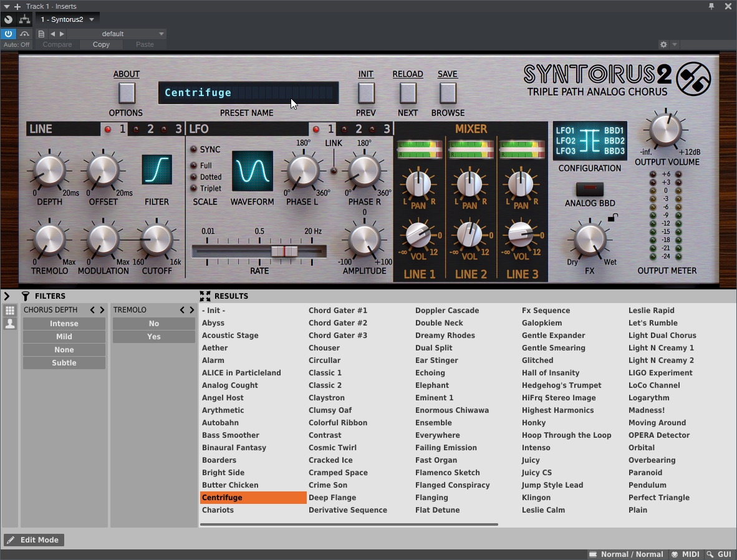The image size is (737, 560).
Task: Go to previous host preset arrow
Action: point(52,34)
